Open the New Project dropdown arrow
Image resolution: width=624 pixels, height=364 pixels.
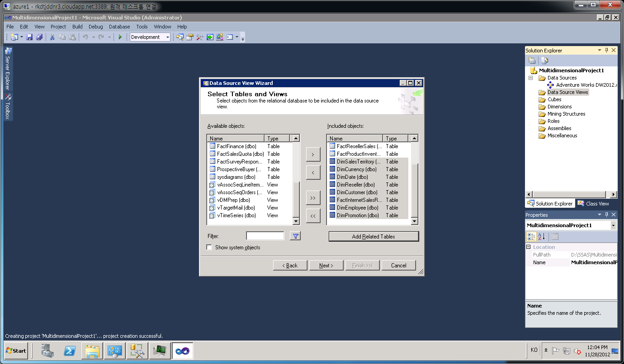click(22, 37)
